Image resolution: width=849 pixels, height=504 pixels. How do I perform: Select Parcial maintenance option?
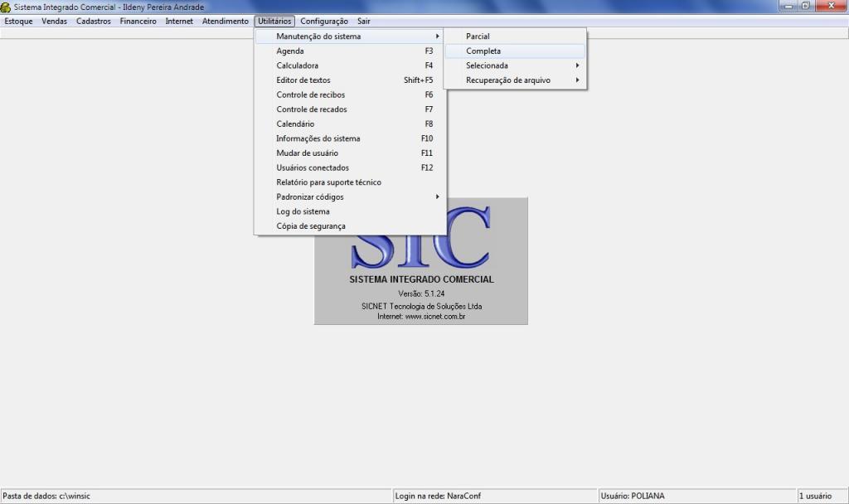515,36
